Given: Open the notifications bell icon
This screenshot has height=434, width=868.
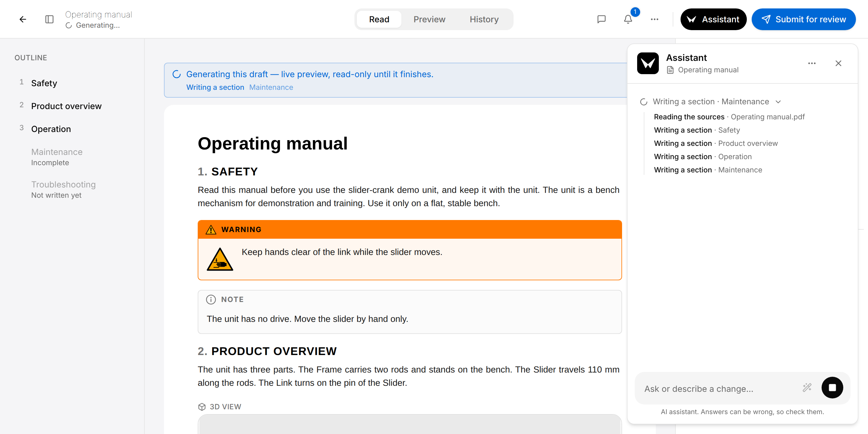Looking at the screenshot, I should pyautogui.click(x=628, y=19).
